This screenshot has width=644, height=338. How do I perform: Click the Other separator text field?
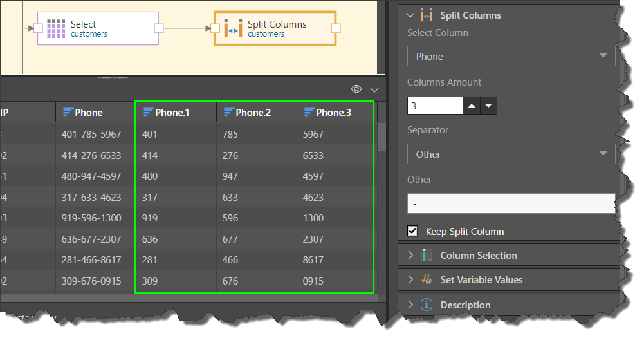[511, 203]
